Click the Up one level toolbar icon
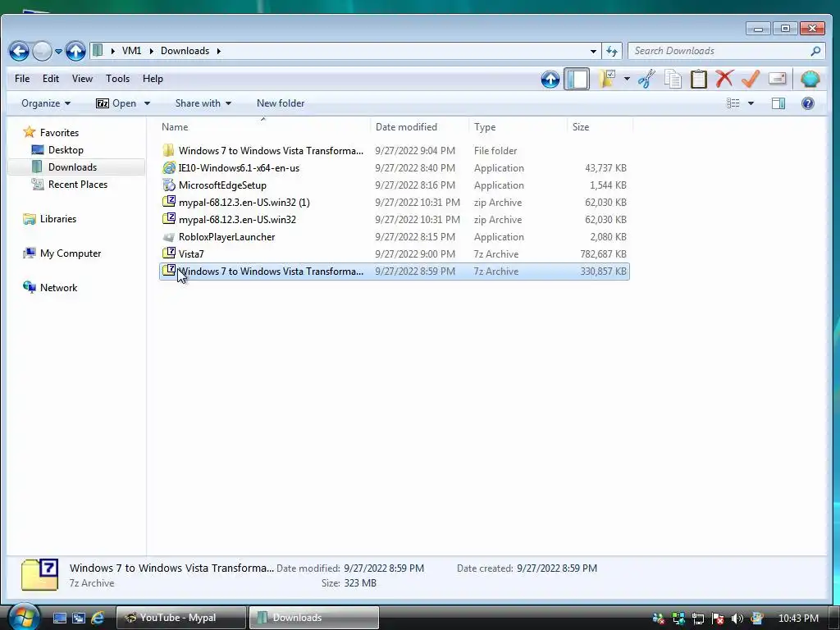Image resolution: width=840 pixels, height=630 pixels. coord(550,80)
